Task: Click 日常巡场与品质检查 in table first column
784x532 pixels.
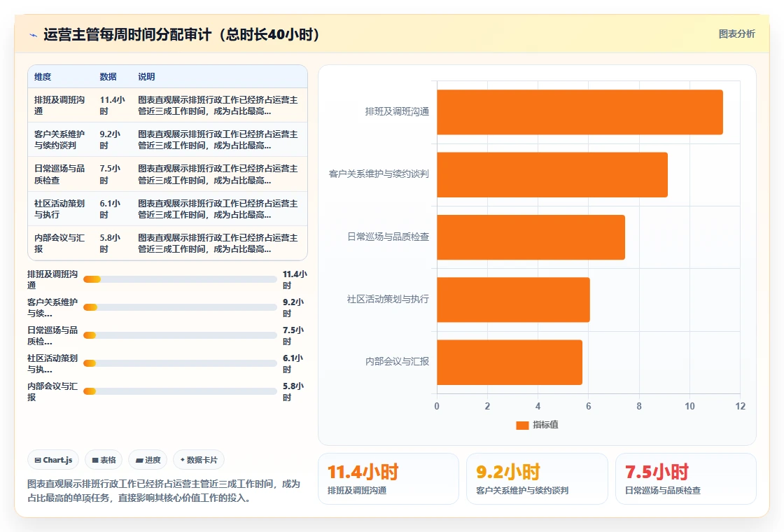Action: [x=59, y=174]
